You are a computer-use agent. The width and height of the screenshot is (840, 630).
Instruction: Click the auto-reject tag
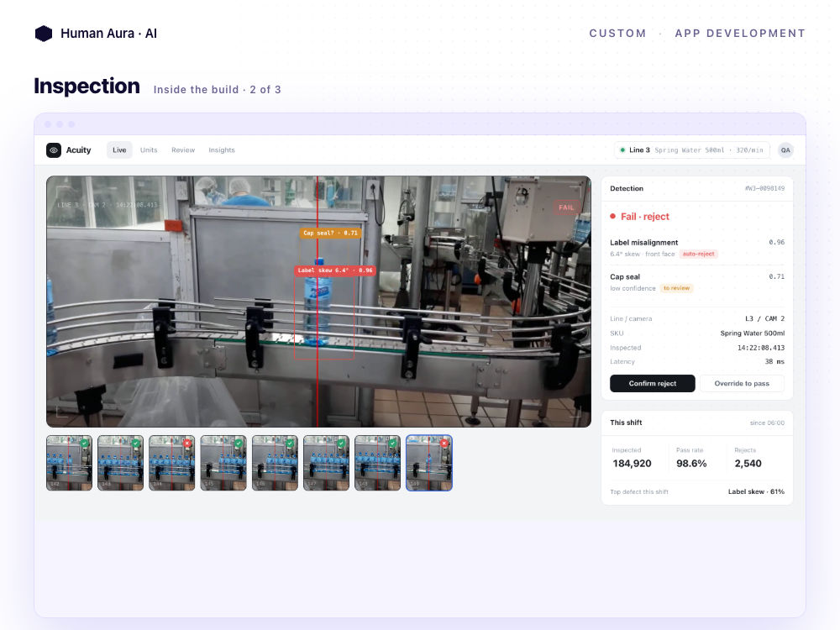tap(699, 254)
